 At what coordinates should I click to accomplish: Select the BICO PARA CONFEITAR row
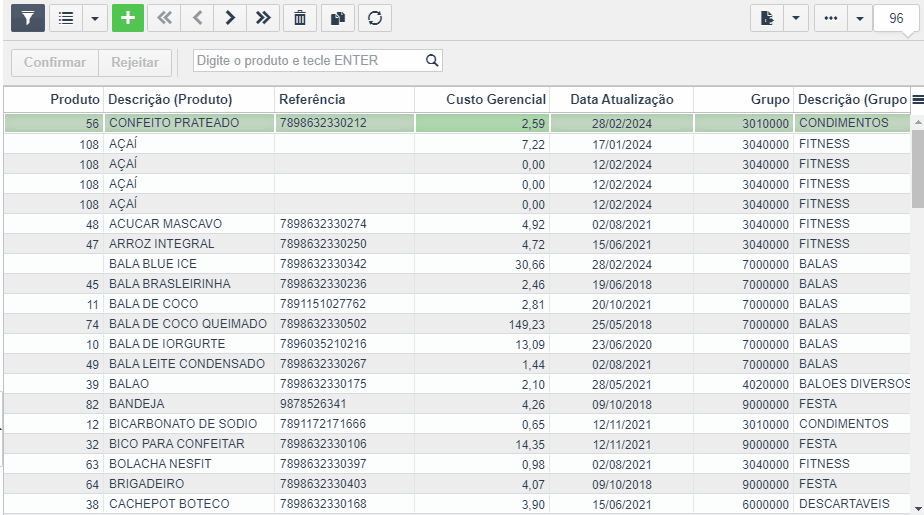coord(457,444)
